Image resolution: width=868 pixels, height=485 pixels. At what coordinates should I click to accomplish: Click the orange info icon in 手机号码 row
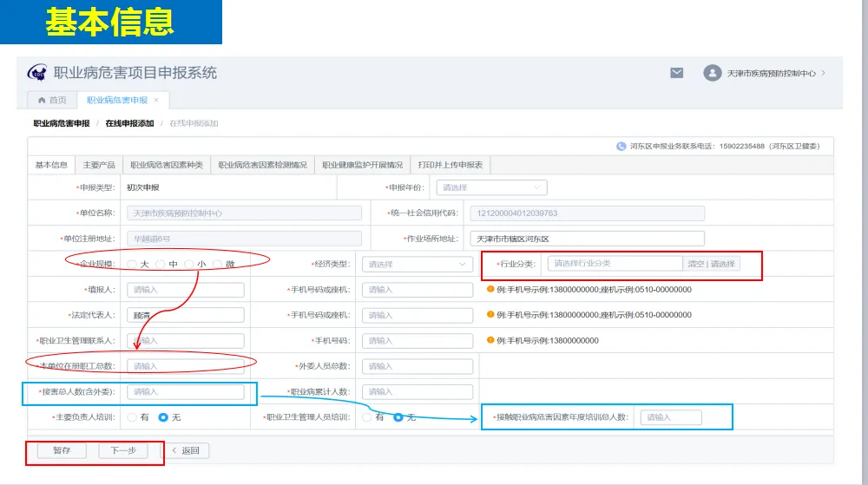490,339
